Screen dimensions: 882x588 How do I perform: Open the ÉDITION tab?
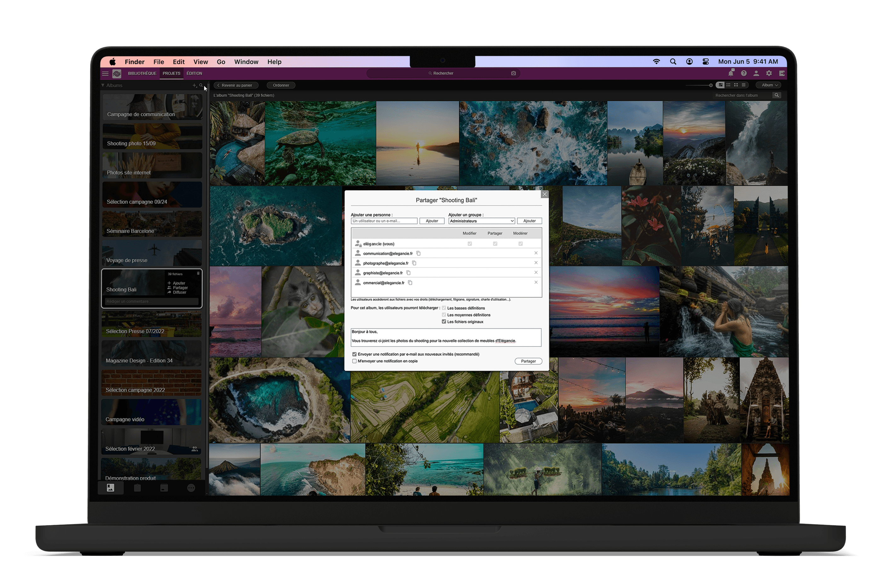(194, 73)
